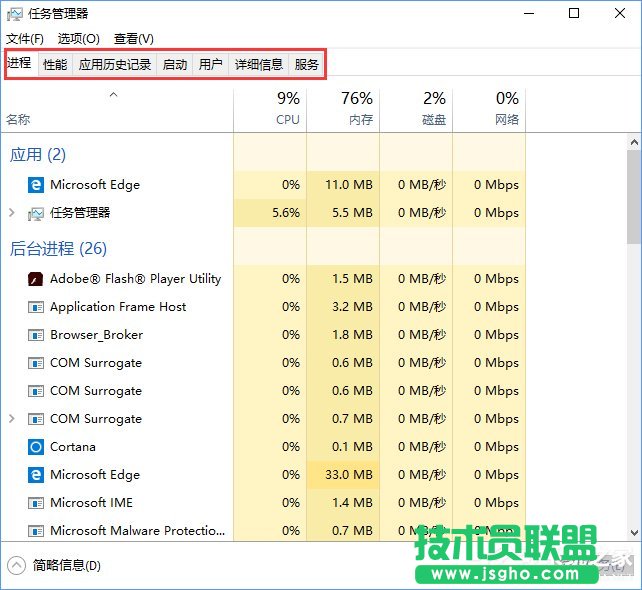The height and width of the screenshot is (590, 642).
Task: Click the 0.1 MB Cortana memory cell
Action: click(343, 447)
